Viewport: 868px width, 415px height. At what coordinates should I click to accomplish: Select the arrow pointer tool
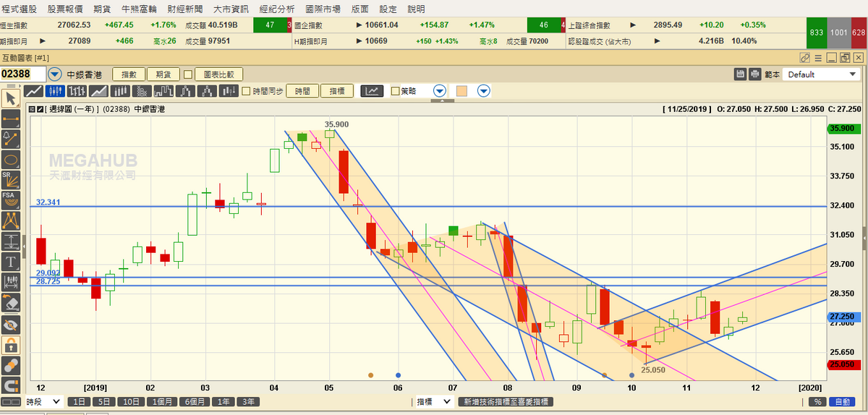pos(11,98)
